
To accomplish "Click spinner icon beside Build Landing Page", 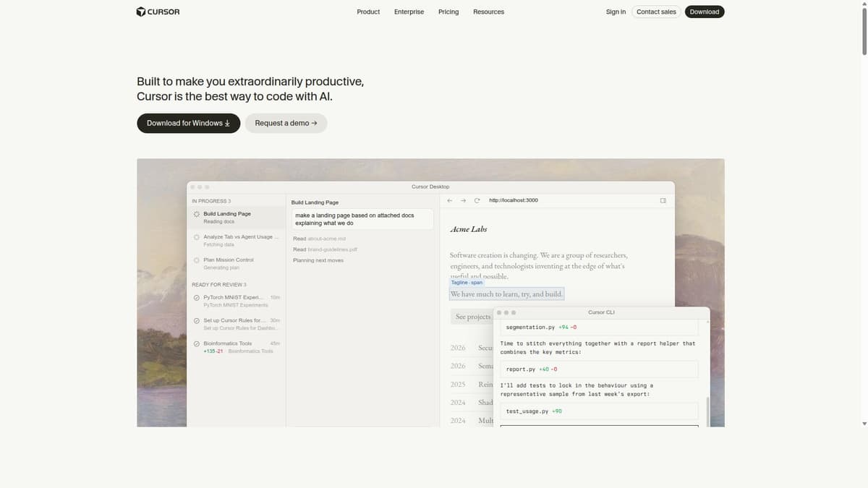I will (197, 214).
